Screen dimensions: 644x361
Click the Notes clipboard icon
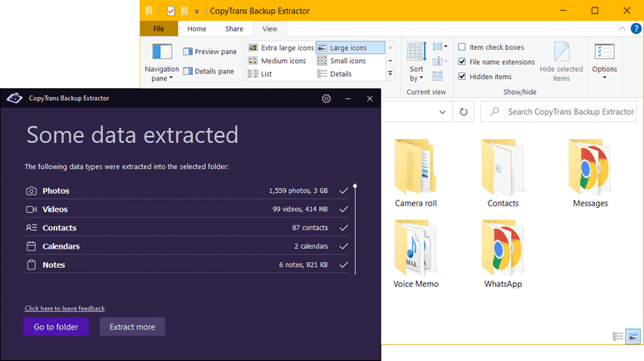point(32,265)
